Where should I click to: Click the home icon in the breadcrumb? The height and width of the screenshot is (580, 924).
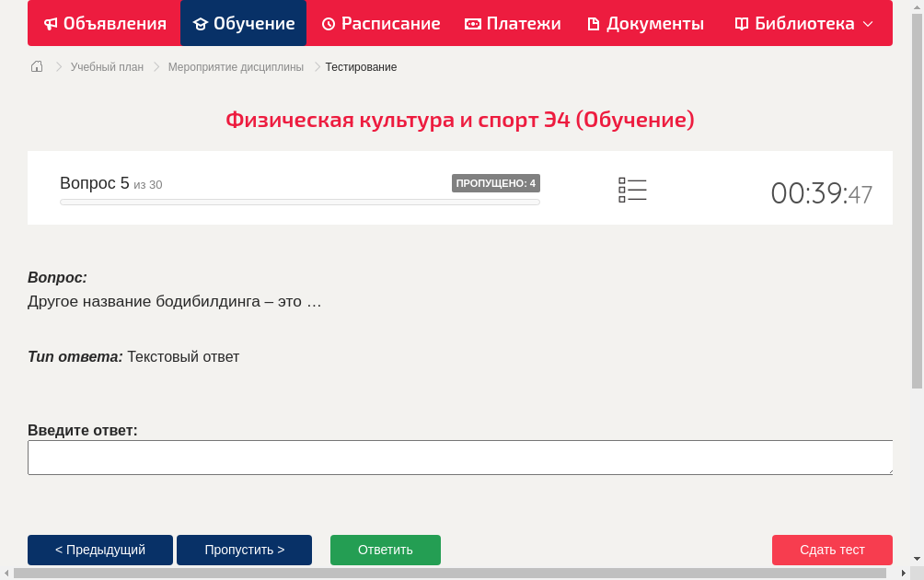[x=36, y=66]
